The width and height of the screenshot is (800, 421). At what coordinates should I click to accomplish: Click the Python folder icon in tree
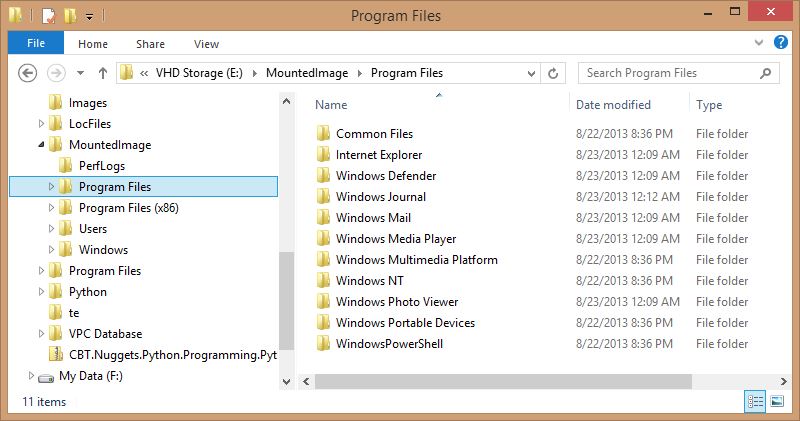(x=56, y=291)
